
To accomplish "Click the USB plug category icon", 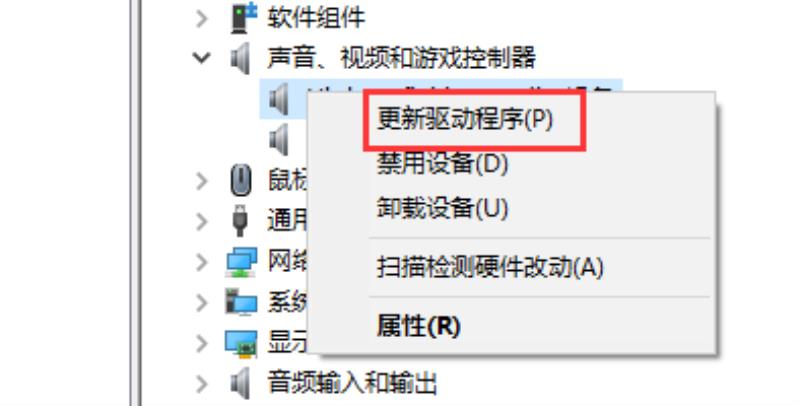I will (240, 220).
